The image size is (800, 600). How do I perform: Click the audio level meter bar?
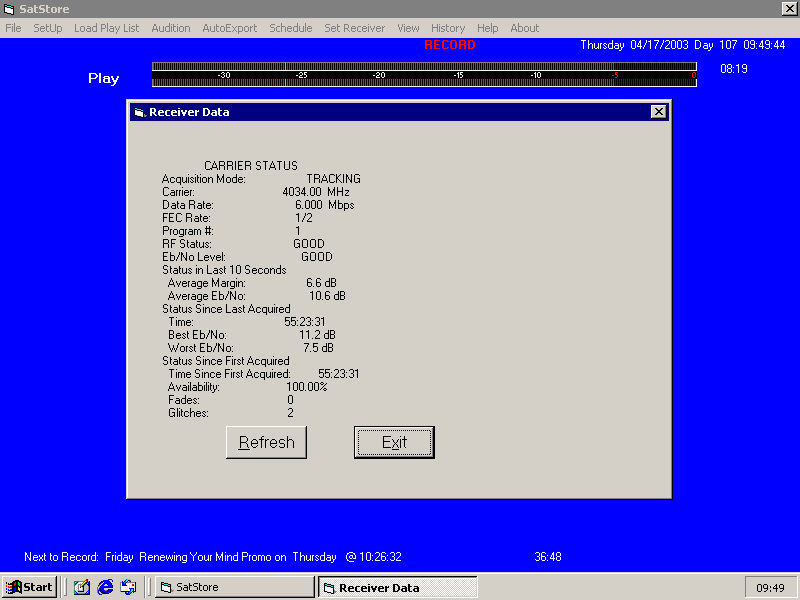[x=424, y=74]
